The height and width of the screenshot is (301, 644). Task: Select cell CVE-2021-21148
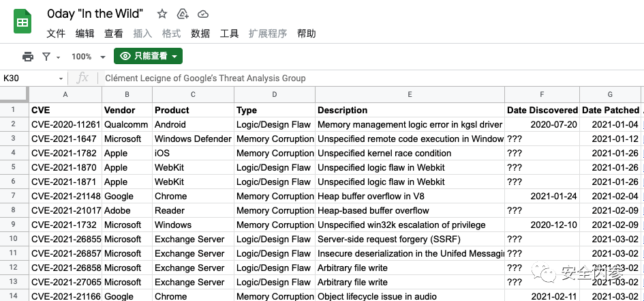[x=65, y=196]
